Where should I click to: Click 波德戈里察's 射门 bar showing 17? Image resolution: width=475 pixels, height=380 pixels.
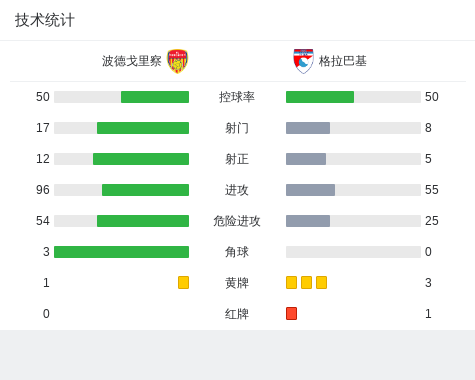[x=143, y=128]
